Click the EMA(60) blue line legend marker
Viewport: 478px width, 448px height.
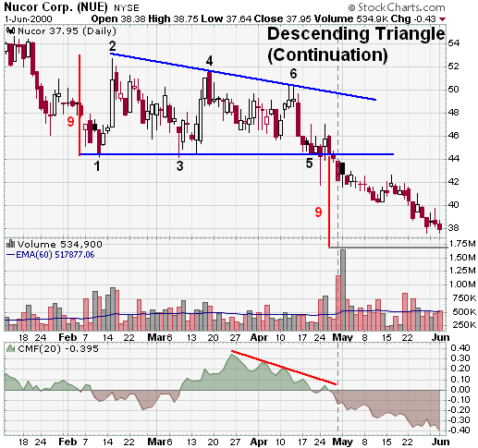(10, 254)
